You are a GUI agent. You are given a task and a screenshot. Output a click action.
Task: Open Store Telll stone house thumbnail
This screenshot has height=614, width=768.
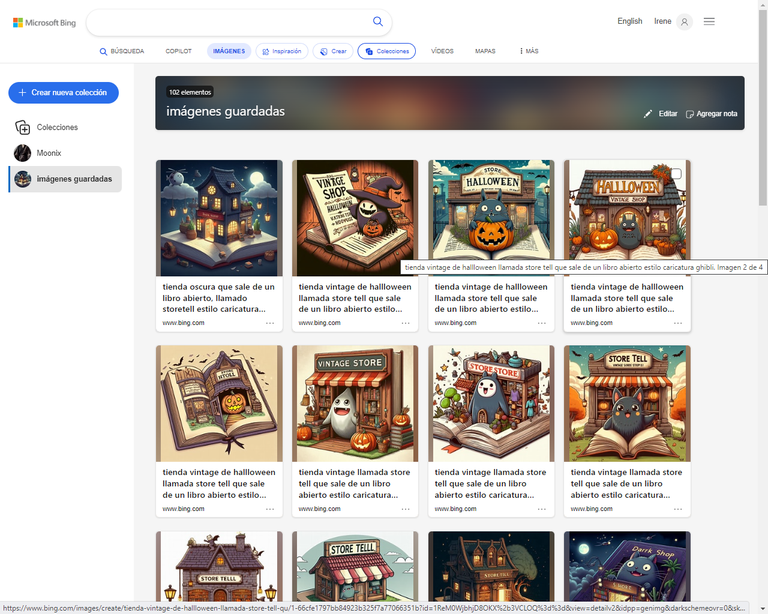coord(219,567)
